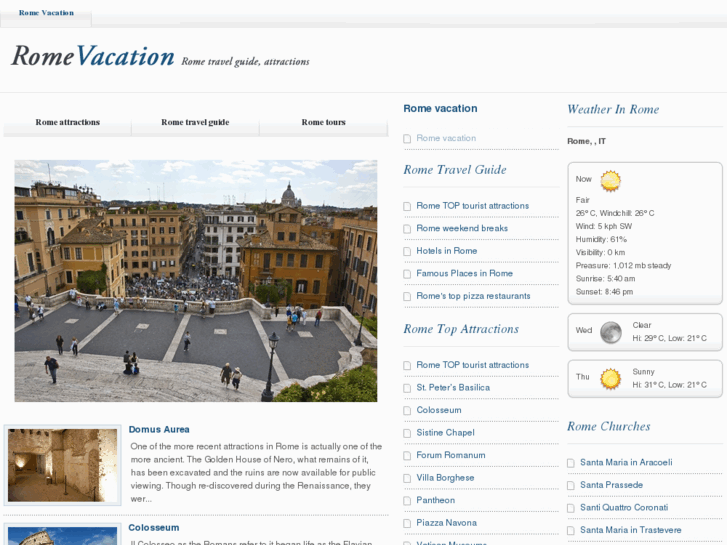Screen dimensions: 727x545
Task: Open the Rome weekend breaks link
Action: pos(462,228)
